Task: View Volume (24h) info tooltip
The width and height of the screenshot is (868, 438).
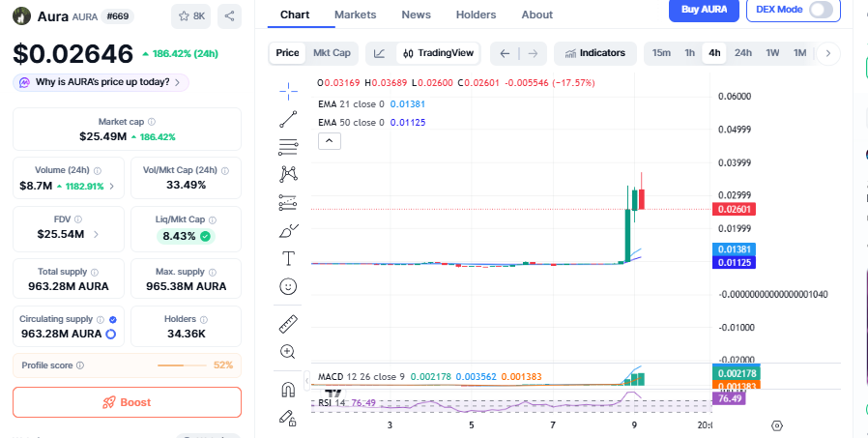Action: point(98,170)
